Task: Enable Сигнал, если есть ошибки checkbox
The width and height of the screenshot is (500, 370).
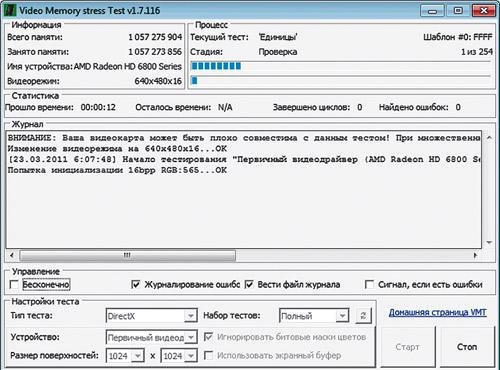Action: pyautogui.click(x=369, y=285)
